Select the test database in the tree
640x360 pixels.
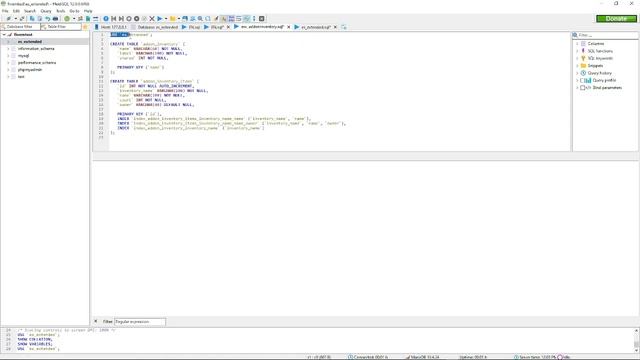[x=21, y=76]
